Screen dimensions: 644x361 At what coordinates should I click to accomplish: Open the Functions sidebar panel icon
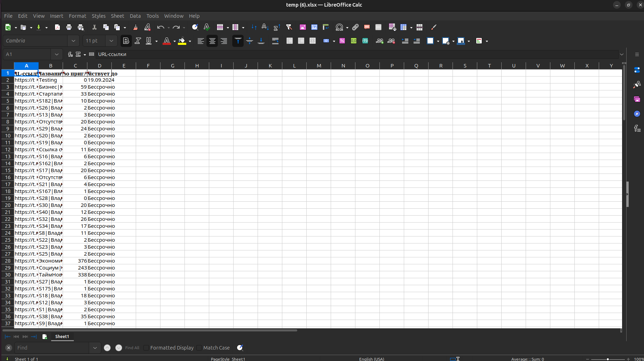pos(637,128)
